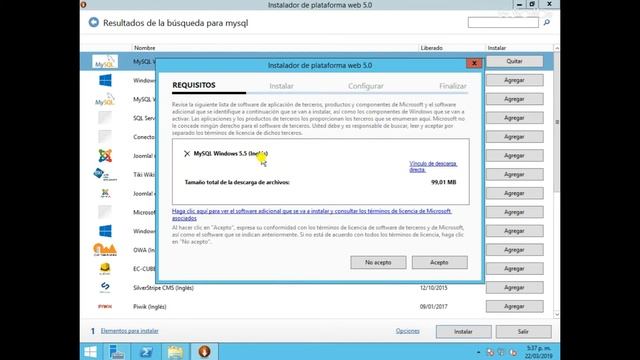This screenshot has height=360, width=640.
Task: Click the 12/10/2015 release date cell
Action: pyautogui.click(x=433, y=288)
